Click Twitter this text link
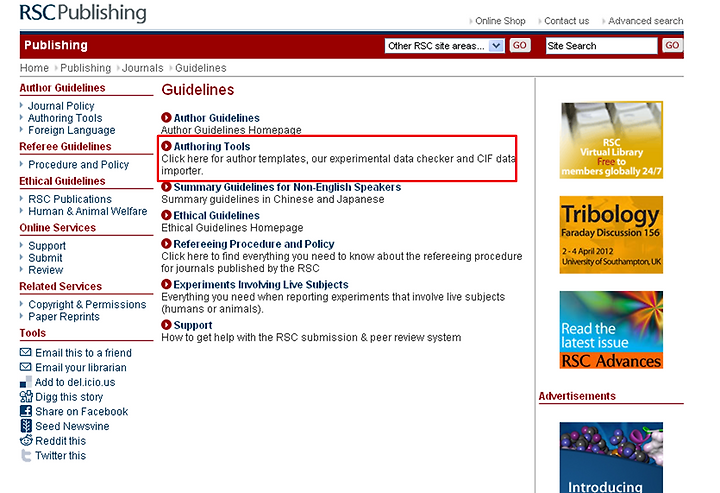The width and height of the screenshot is (720, 493). click(x=61, y=456)
